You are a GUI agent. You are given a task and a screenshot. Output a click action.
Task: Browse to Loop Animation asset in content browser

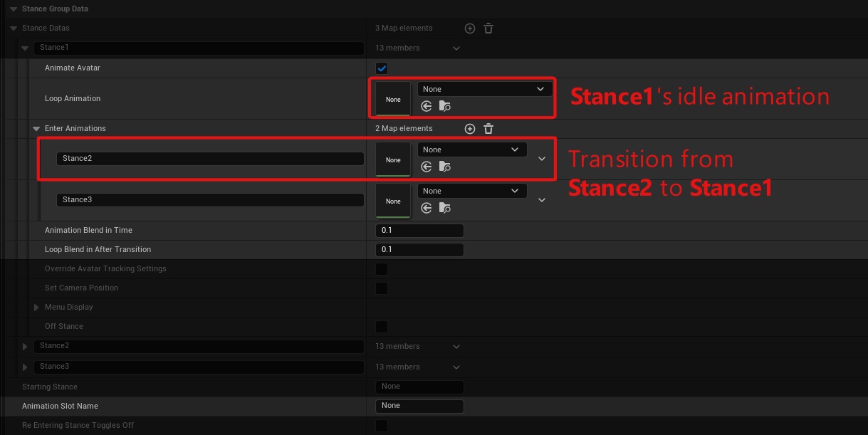[445, 107]
